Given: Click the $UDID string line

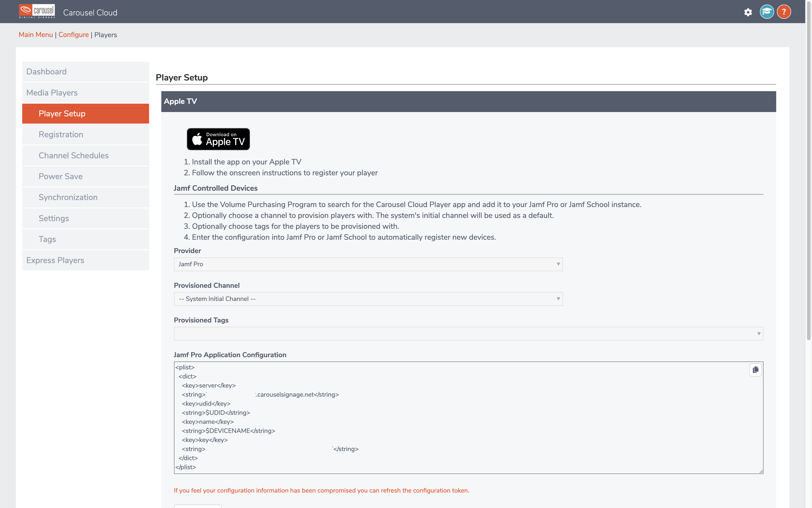Looking at the screenshot, I should (x=216, y=413).
